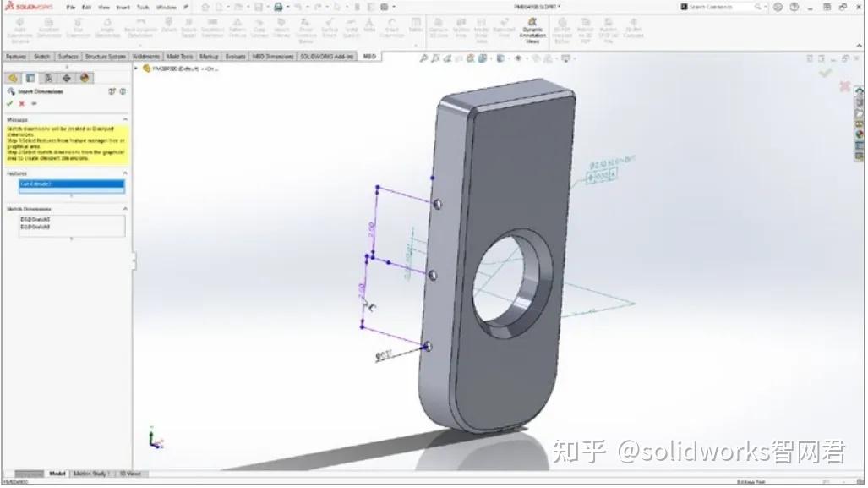Cancel Insert Dimensions with the red X

[x=22, y=104]
